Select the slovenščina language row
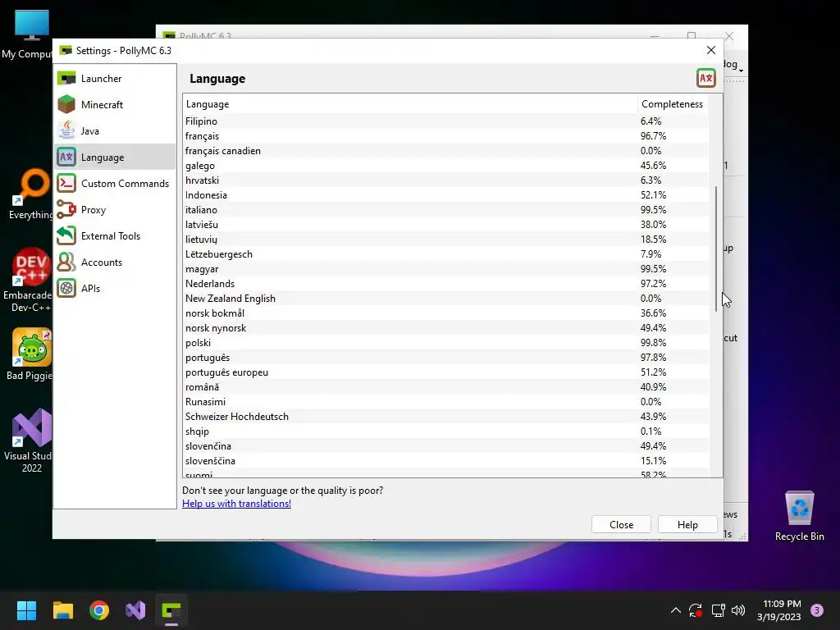Screen dimensions: 840x630 pos(446,461)
